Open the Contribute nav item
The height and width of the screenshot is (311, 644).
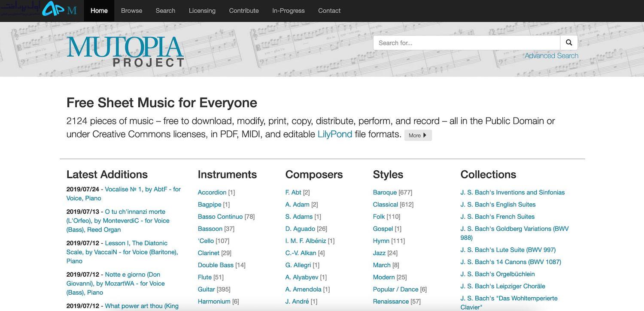(244, 11)
